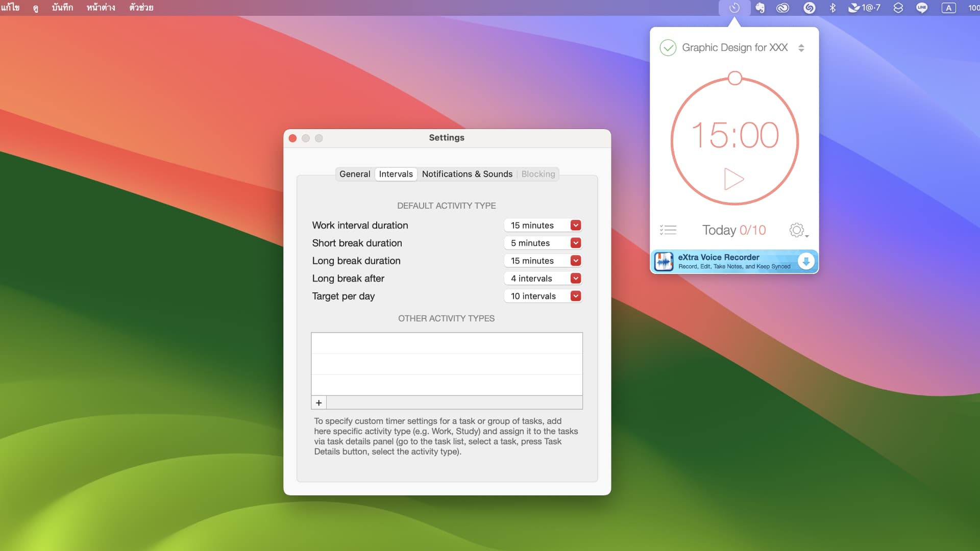This screenshot has width=980, height=551.
Task: Click + to add a new activity type
Action: [318, 403]
